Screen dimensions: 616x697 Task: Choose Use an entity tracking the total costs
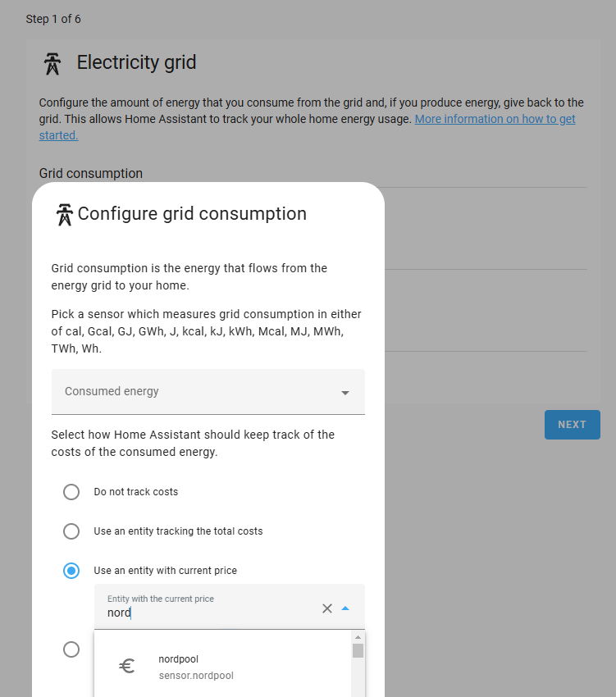(71, 531)
